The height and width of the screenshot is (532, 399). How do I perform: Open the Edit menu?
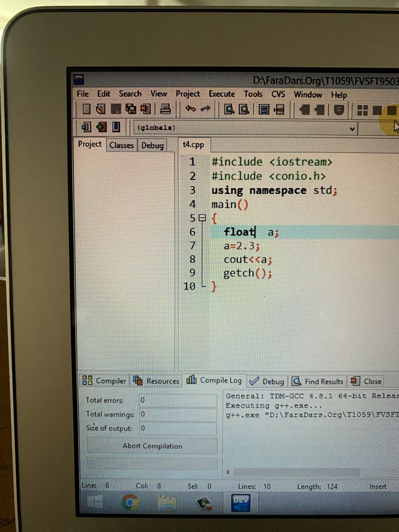coord(104,94)
